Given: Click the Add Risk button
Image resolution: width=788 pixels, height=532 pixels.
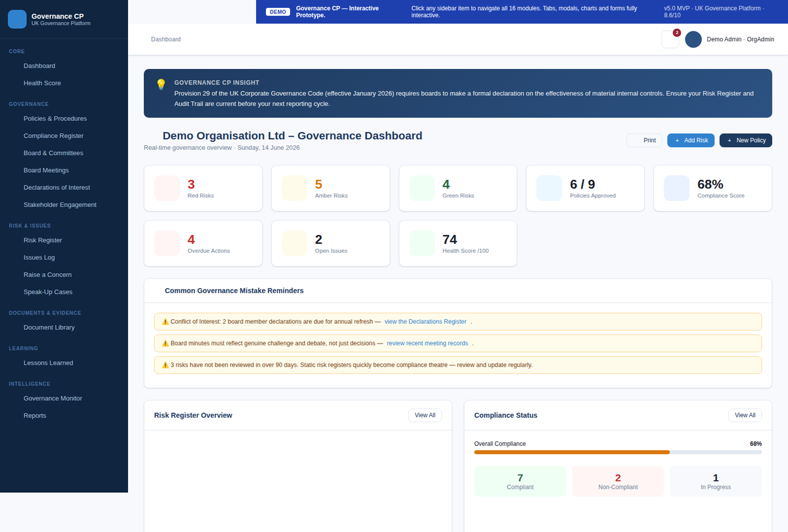Looking at the screenshot, I should 691,141.
